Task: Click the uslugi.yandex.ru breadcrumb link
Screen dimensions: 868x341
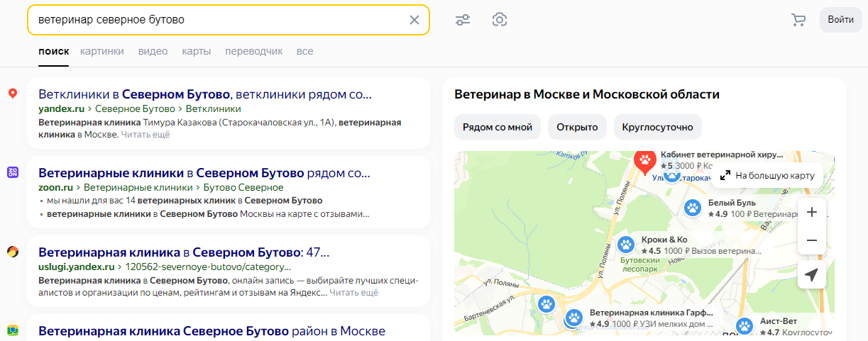Action: pyautogui.click(x=77, y=267)
